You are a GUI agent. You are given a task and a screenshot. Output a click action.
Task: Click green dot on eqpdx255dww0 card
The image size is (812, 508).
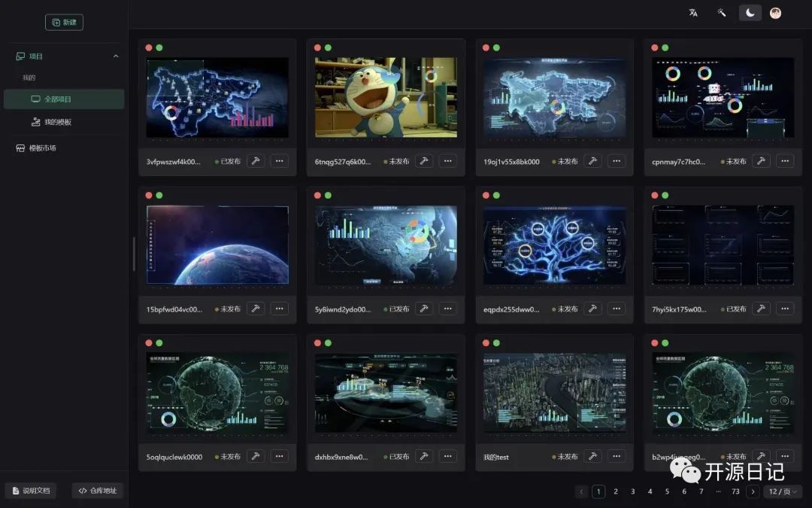pyautogui.click(x=496, y=196)
